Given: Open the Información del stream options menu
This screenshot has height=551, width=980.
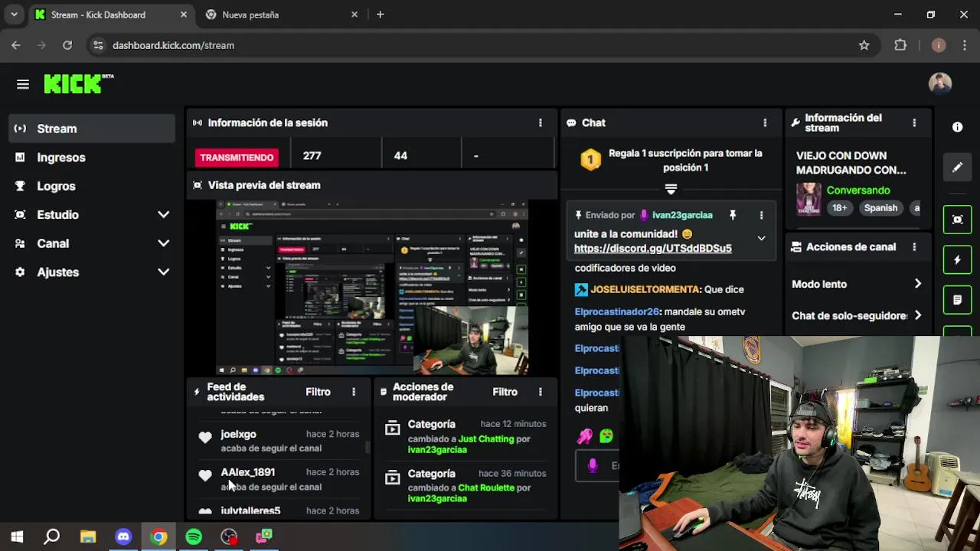Looking at the screenshot, I should [x=914, y=122].
